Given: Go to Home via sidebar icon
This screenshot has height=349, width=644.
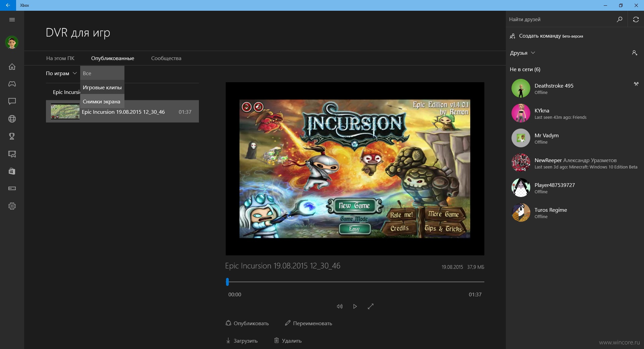Looking at the screenshot, I should click(12, 66).
